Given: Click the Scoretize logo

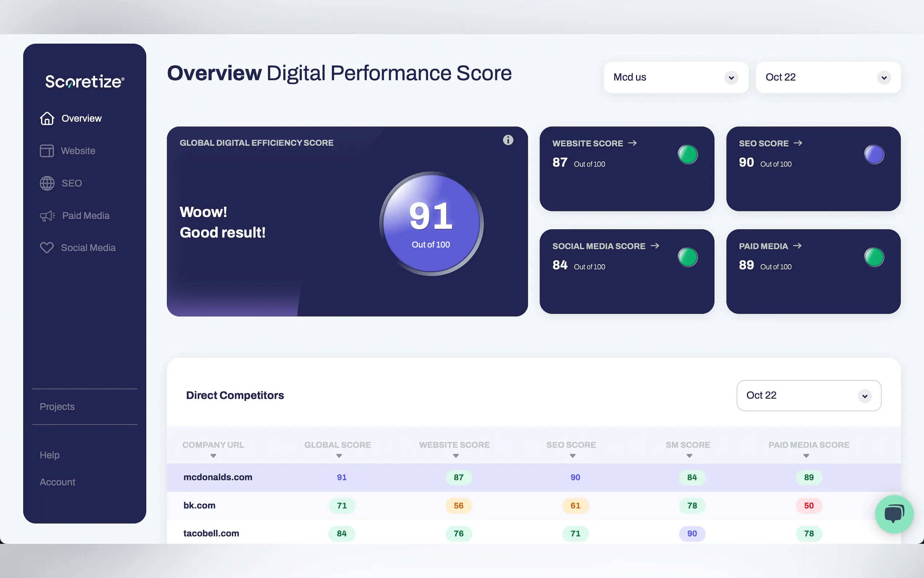Looking at the screenshot, I should tap(84, 82).
